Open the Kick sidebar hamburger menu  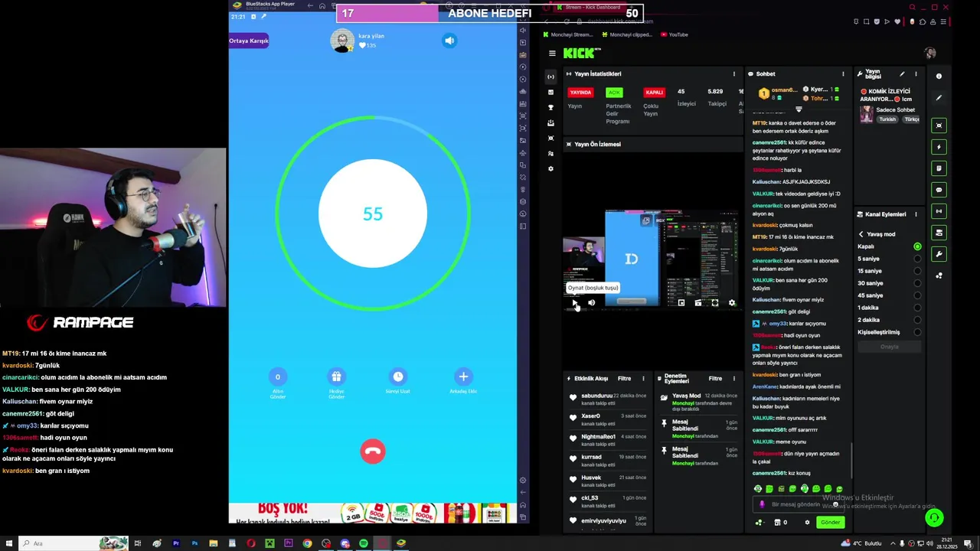point(552,54)
